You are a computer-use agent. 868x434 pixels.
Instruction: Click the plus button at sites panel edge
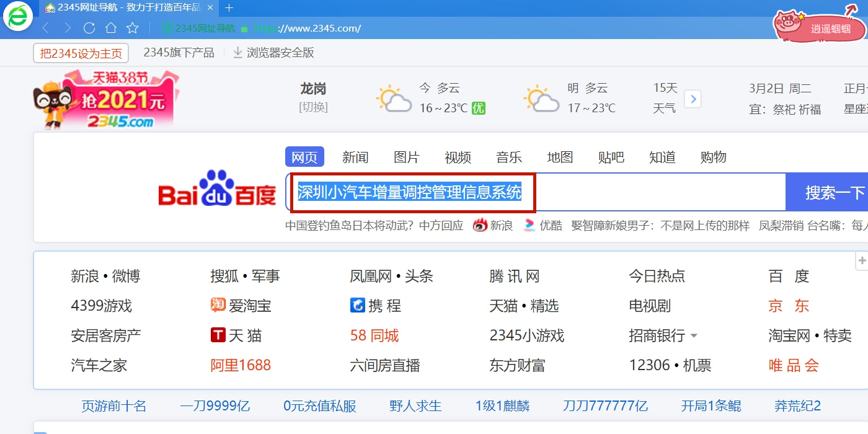pos(862,261)
